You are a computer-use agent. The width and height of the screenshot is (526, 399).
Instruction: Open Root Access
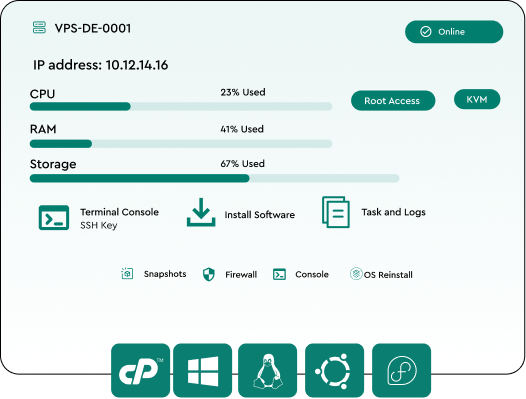(393, 101)
